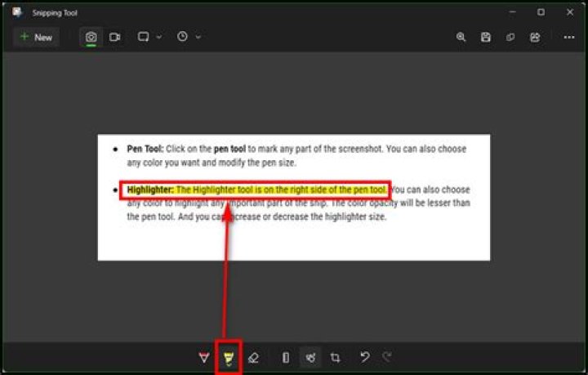Toggle the Ruler tool
The width and height of the screenshot is (588, 375).
click(286, 358)
